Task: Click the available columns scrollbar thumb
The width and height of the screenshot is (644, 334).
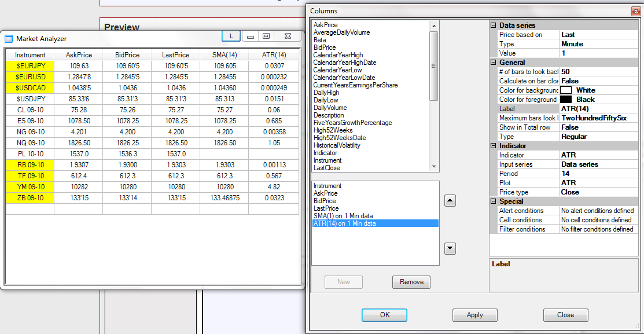Action: pyautogui.click(x=434, y=66)
